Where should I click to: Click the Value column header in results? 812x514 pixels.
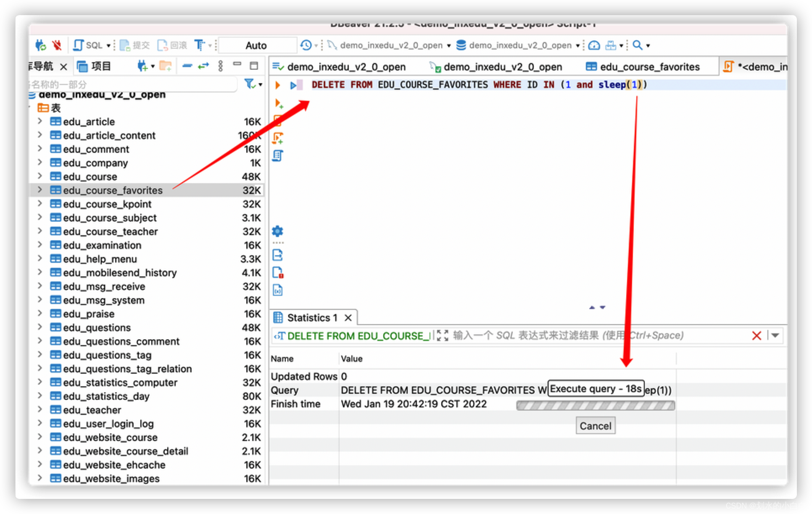352,359
